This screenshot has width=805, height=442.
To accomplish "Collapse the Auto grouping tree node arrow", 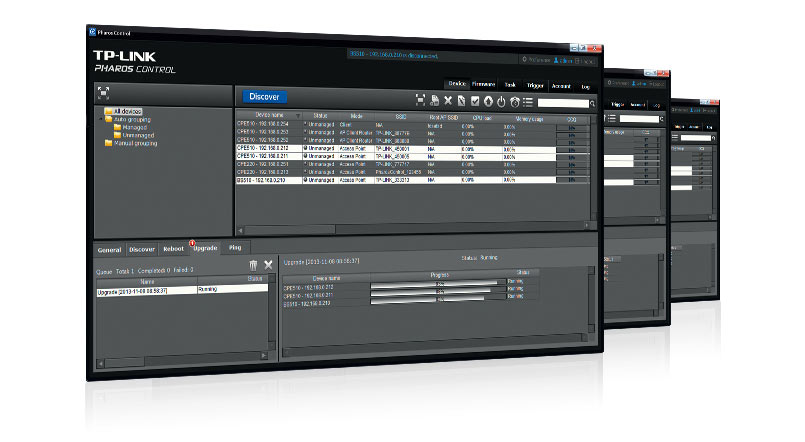I will tap(101, 119).
